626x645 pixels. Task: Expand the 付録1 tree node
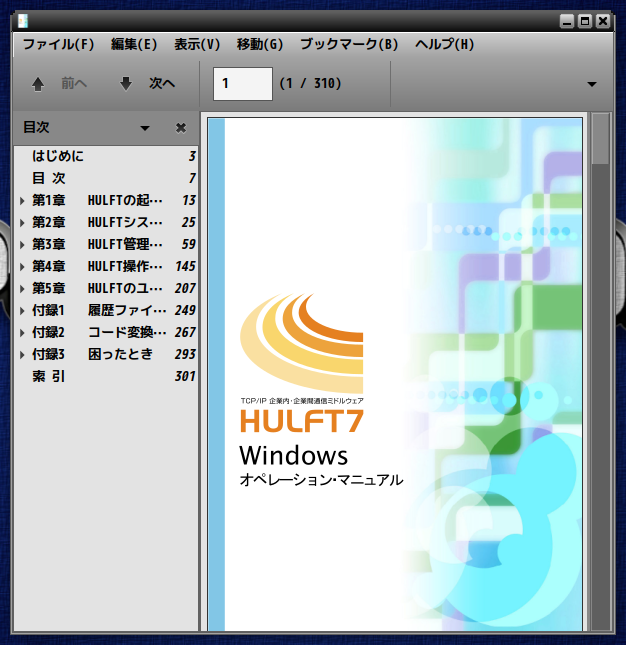22,311
